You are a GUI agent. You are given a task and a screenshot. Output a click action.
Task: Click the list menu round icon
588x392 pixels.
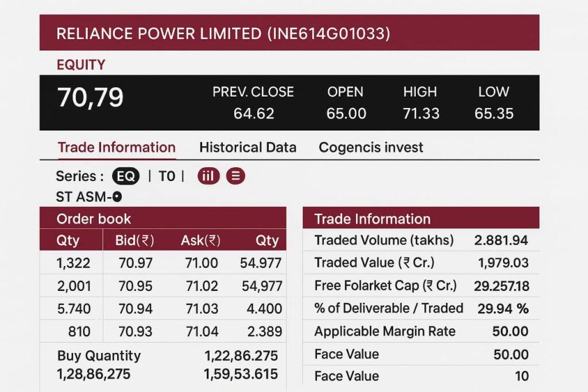(235, 176)
